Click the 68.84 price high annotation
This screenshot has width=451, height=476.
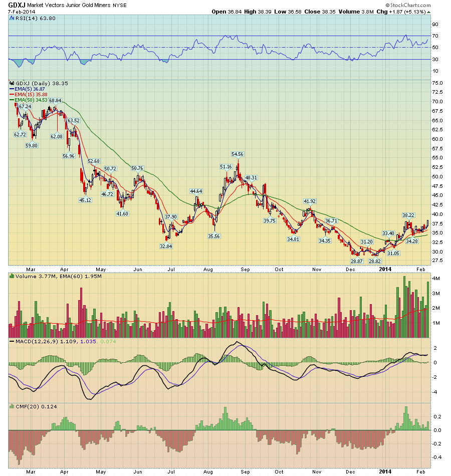click(55, 101)
